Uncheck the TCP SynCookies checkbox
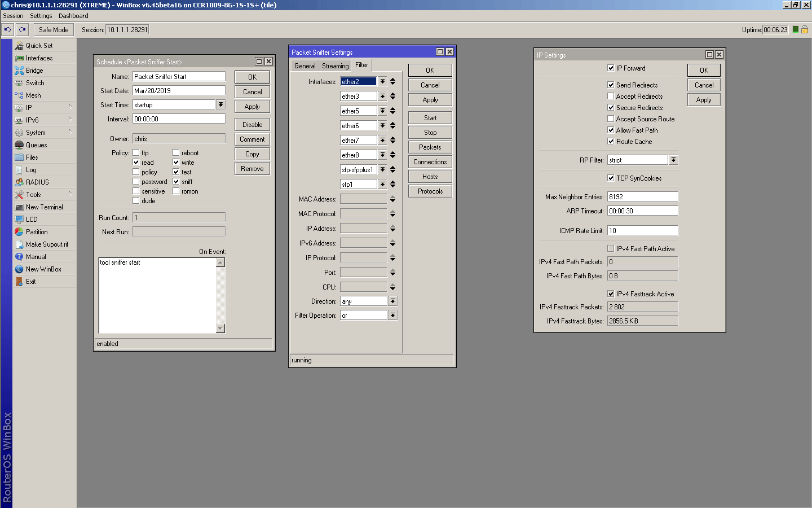This screenshot has width=812, height=508. [x=611, y=178]
